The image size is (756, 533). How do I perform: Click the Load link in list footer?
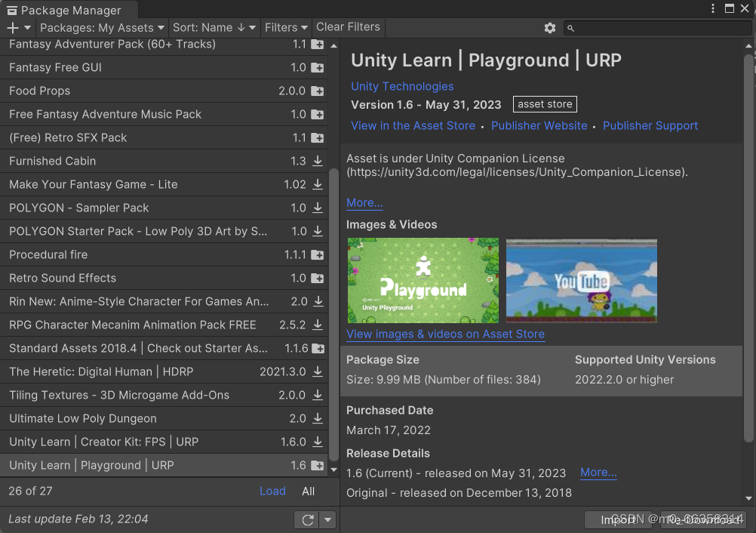[x=272, y=491]
